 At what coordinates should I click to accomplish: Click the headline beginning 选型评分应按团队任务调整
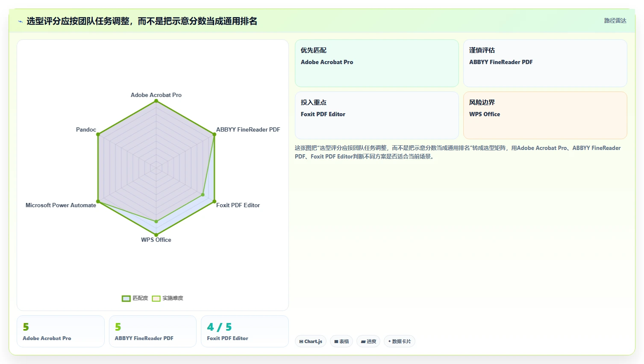[x=142, y=21]
